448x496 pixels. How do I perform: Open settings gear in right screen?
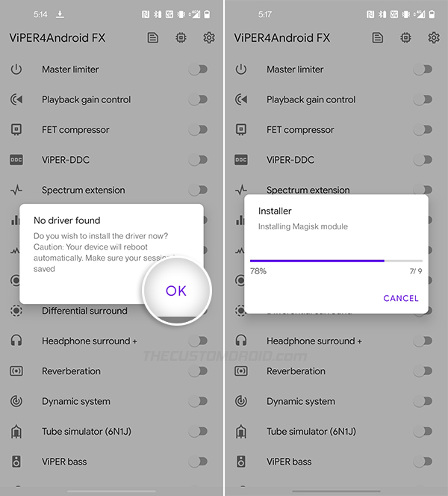(x=434, y=38)
